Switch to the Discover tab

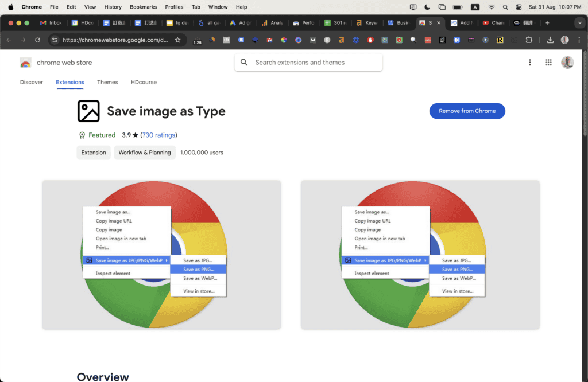tap(32, 83)
